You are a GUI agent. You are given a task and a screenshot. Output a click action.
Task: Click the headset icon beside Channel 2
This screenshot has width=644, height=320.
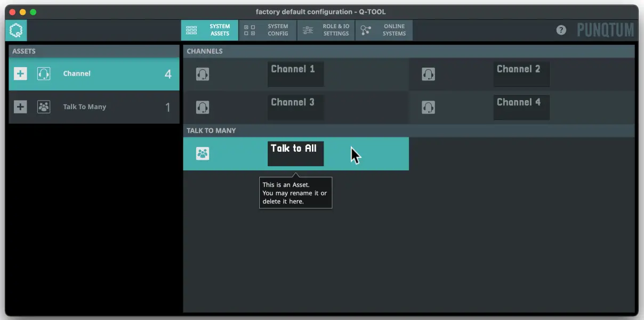pyautogui.click(x=428, y=74)
